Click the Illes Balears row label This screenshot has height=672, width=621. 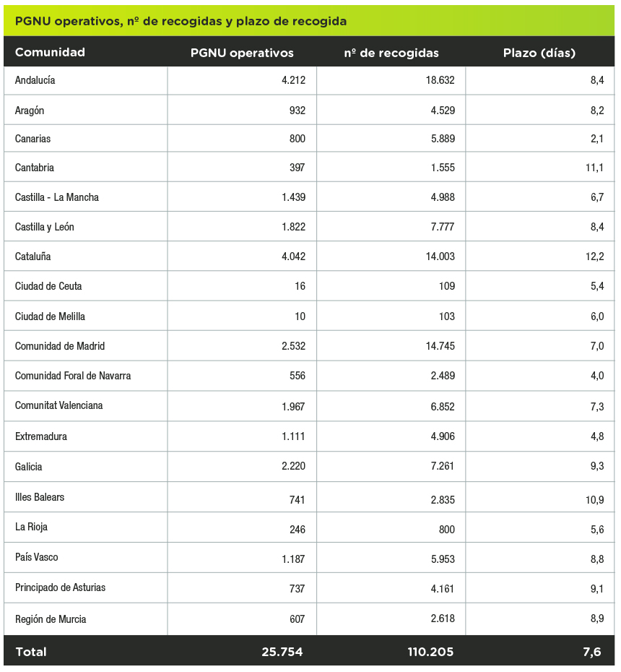40,497
